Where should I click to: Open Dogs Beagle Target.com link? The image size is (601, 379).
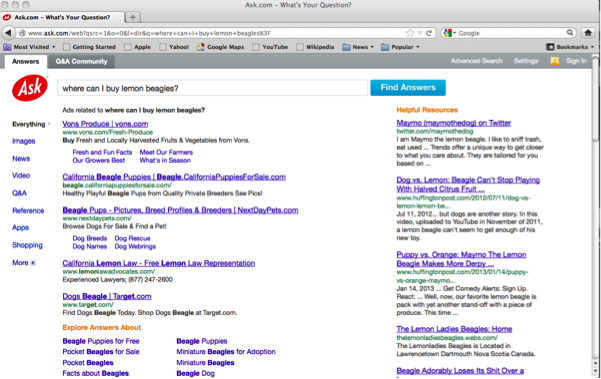coord(107,296)
